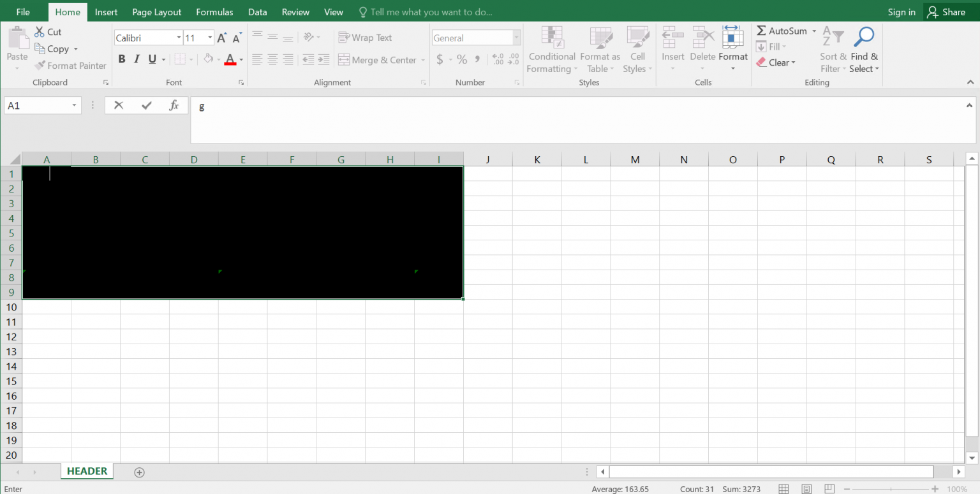Toggle underline formatting
The image size is (980, 494).
tap(151, 59)
